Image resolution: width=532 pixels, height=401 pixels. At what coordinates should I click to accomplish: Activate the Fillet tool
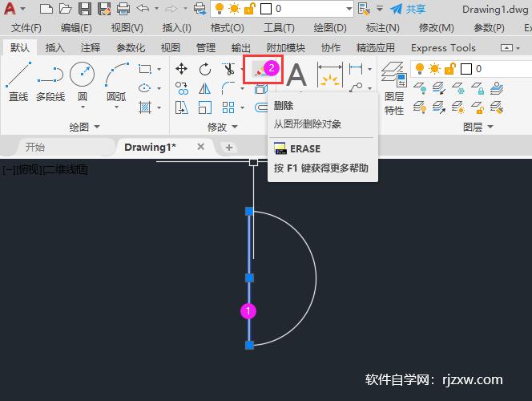point(228,88)
